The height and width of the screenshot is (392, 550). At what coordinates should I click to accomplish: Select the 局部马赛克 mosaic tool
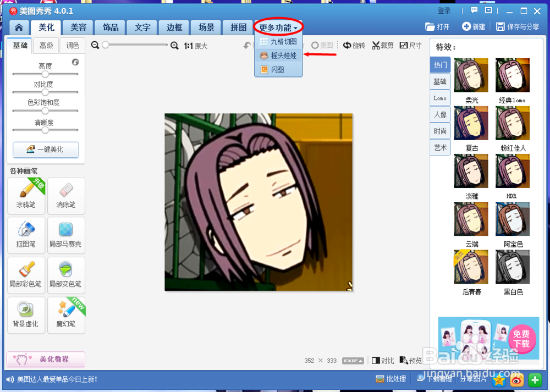66,235
